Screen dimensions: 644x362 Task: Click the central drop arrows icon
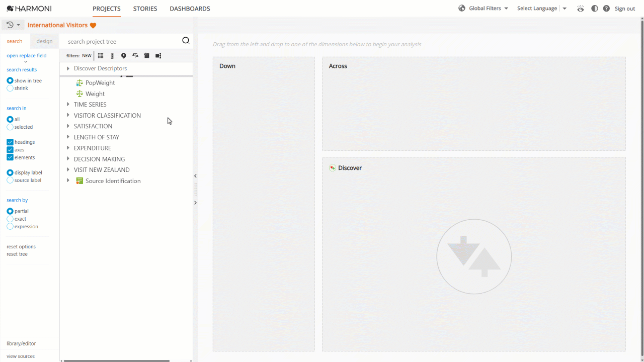pos(474,256)
